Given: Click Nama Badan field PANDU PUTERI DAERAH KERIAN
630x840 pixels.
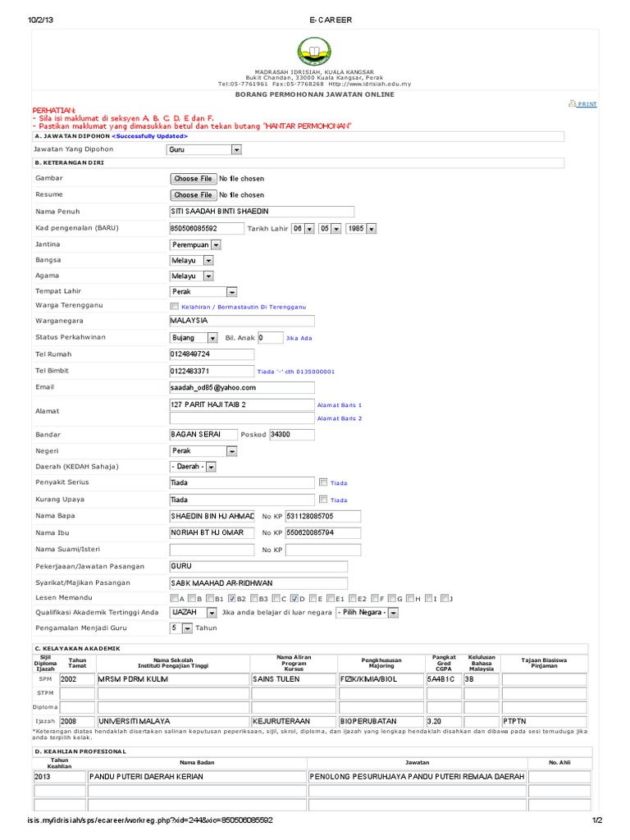Looking at the screenshot, I should (x=197, y=777).
